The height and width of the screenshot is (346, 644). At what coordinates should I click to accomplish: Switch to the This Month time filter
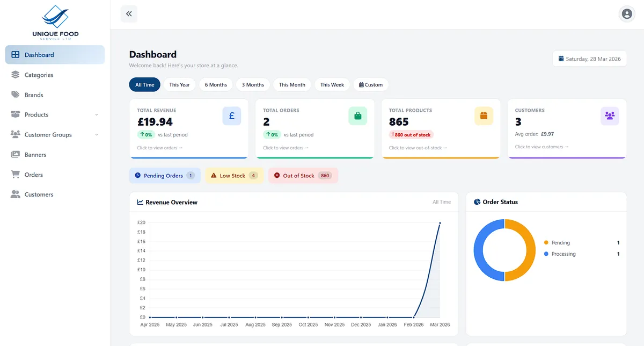point(291,84)
